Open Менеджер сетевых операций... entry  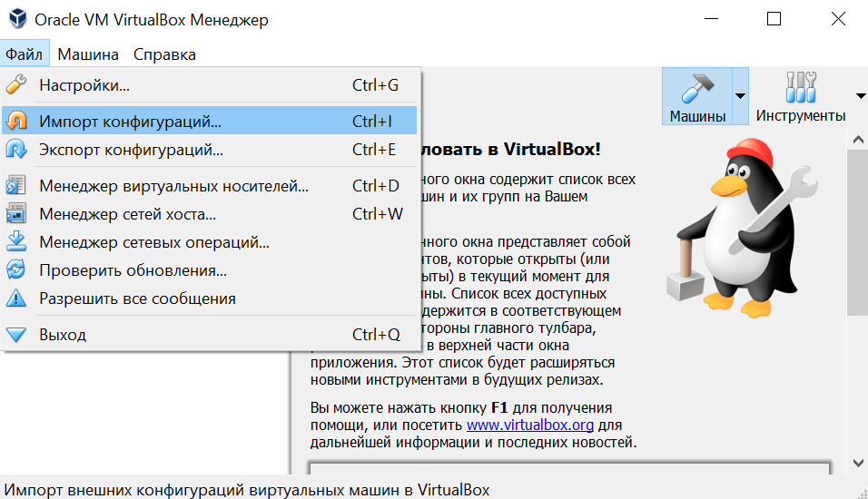[x=209, y=241]
